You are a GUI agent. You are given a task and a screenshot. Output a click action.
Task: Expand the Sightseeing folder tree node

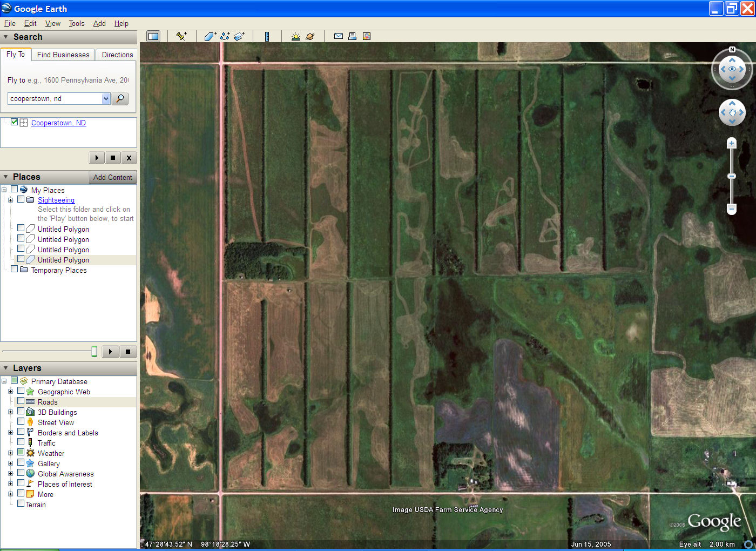tap(10, 200)
